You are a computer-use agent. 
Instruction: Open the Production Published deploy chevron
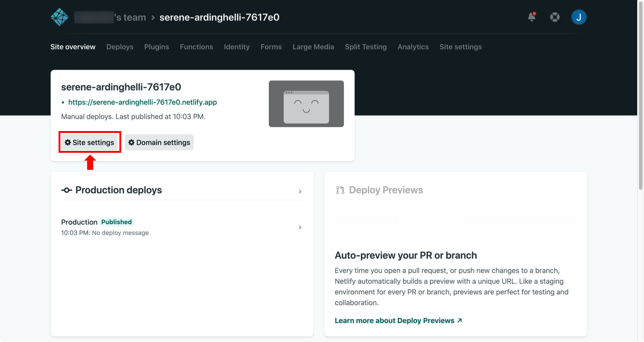pos(300,227)
